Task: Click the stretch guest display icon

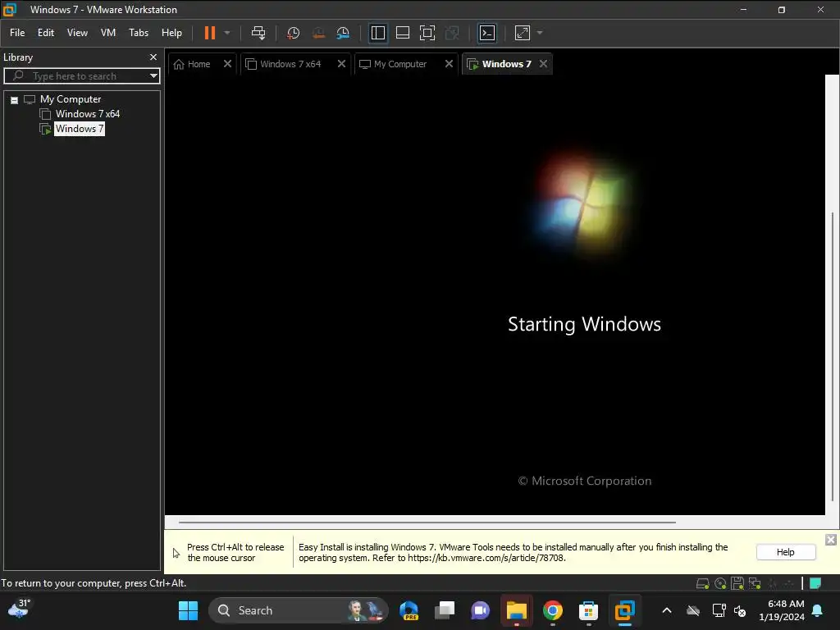Action: click(523, 33)
